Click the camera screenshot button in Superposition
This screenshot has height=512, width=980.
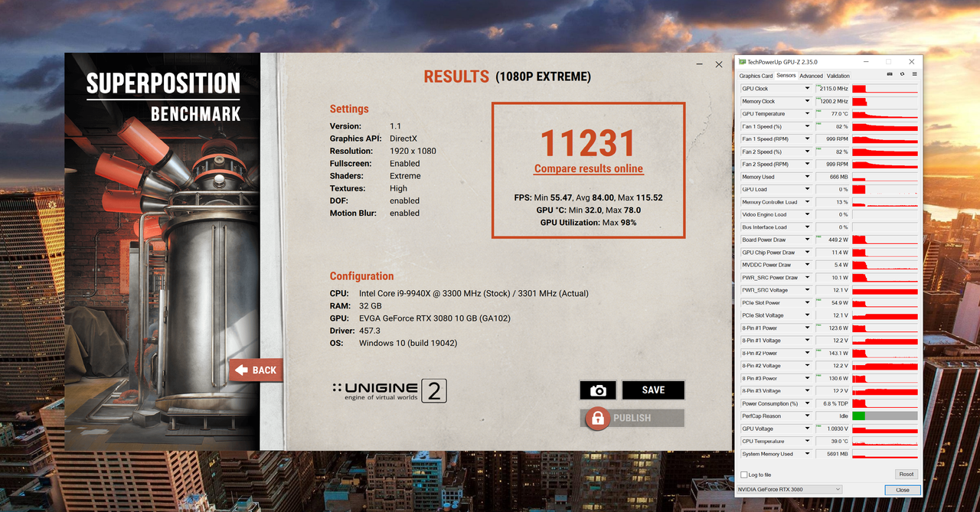click(x=598, y=390)
